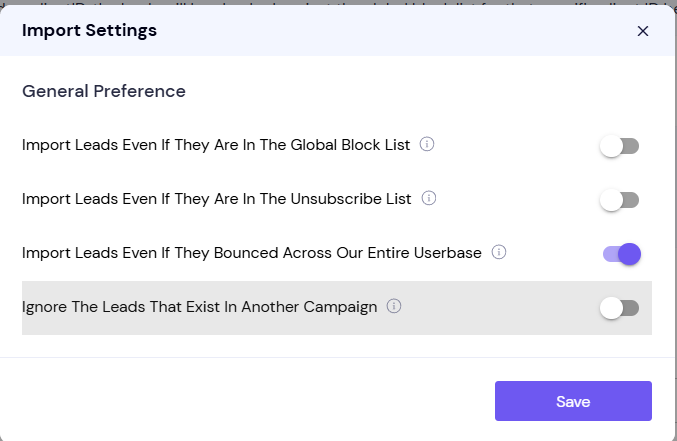Click Ignore The Leads That Exist label

click(x=199, y=307)
